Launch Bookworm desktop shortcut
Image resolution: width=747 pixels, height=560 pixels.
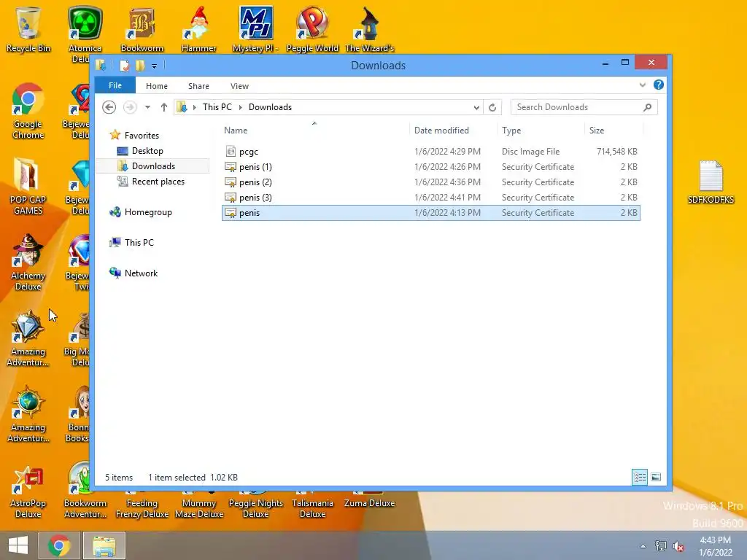142,28
